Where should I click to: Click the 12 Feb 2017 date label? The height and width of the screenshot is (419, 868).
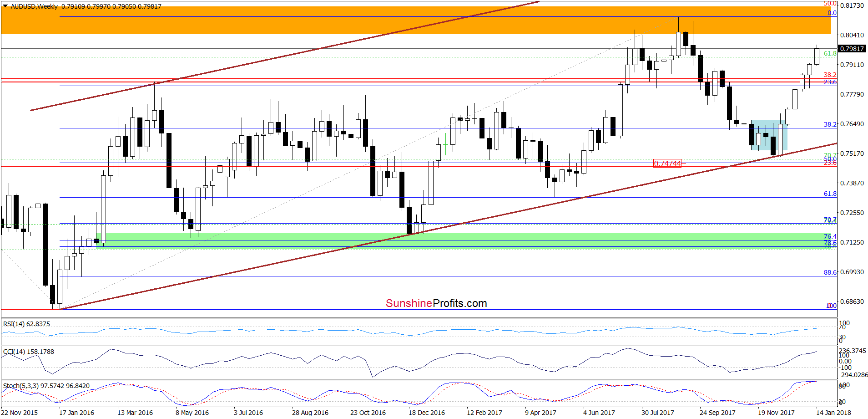(x=484, y=413)
